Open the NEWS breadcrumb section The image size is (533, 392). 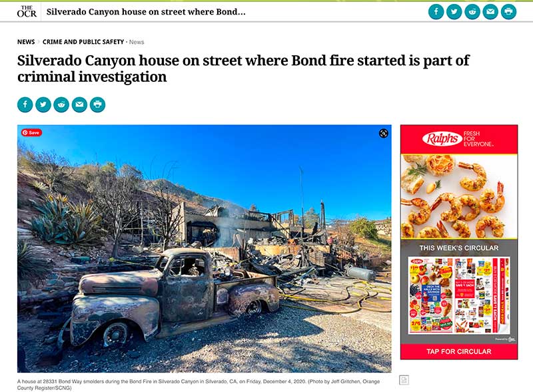click(26, 42)
